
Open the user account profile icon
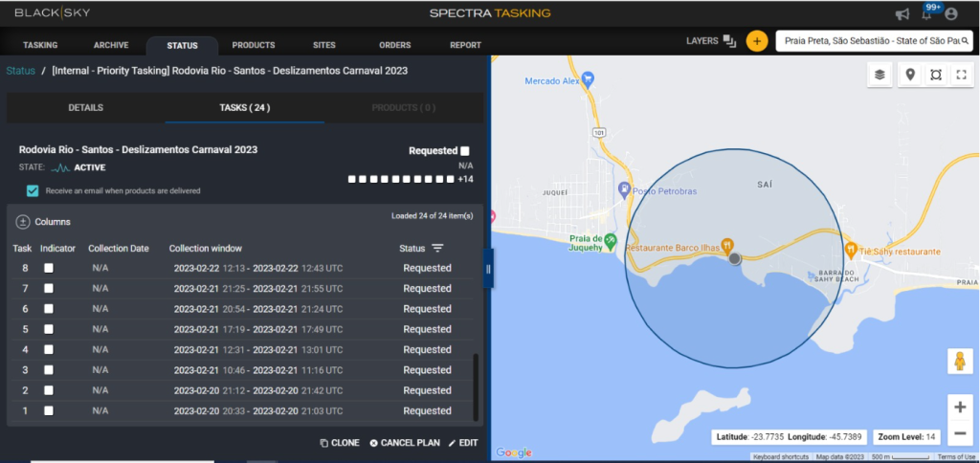[951, 13]
